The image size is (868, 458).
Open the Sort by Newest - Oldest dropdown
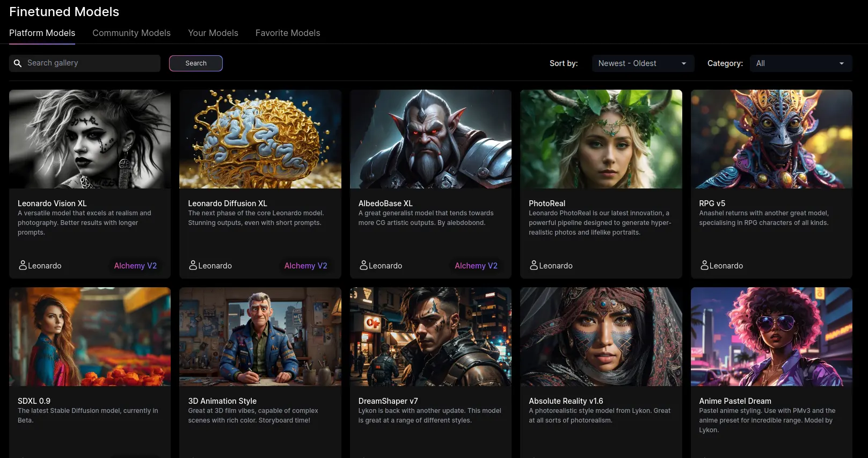coord(643,63)
